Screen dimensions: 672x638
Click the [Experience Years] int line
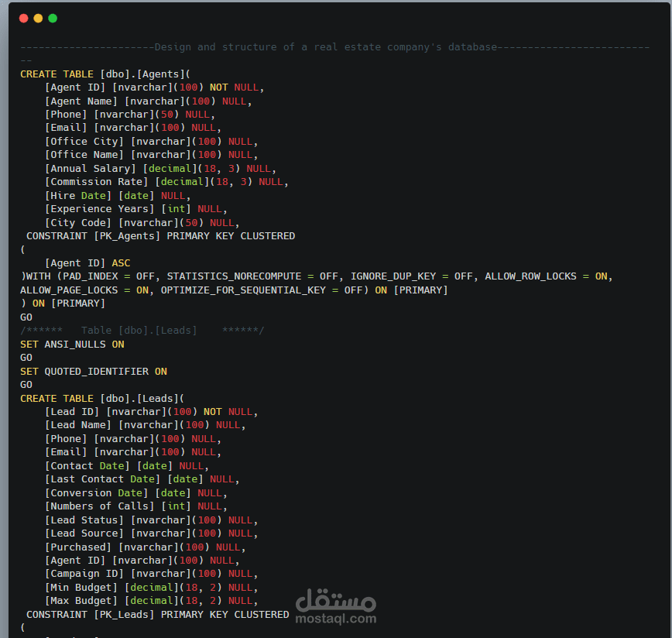tap(135, 209)
